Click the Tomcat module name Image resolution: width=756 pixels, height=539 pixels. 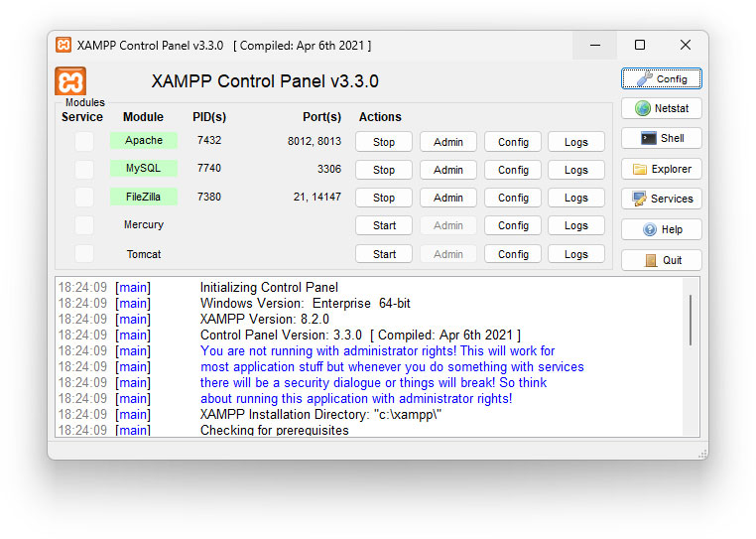(144, 254)
